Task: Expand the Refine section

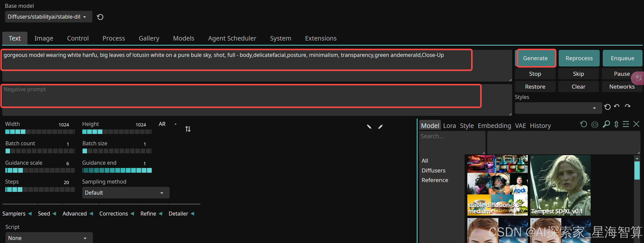Action: tap(151, 214)
